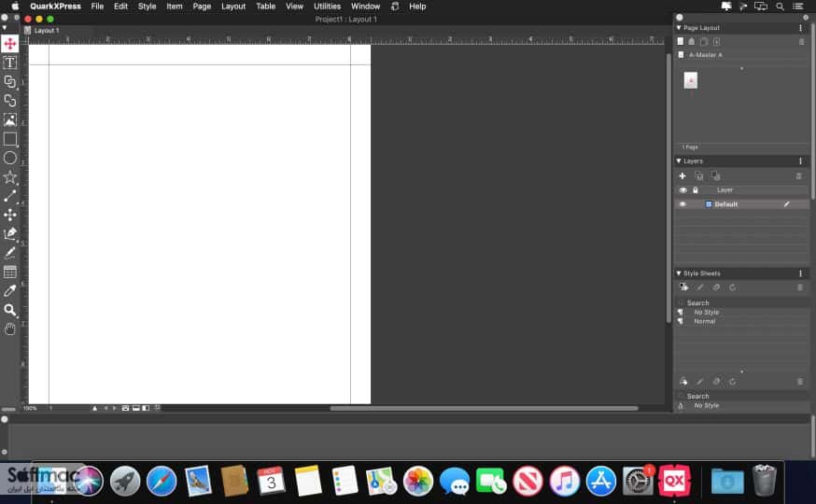Open the Utilities menu
816x504 pixels.
click(x=328, y=7)
